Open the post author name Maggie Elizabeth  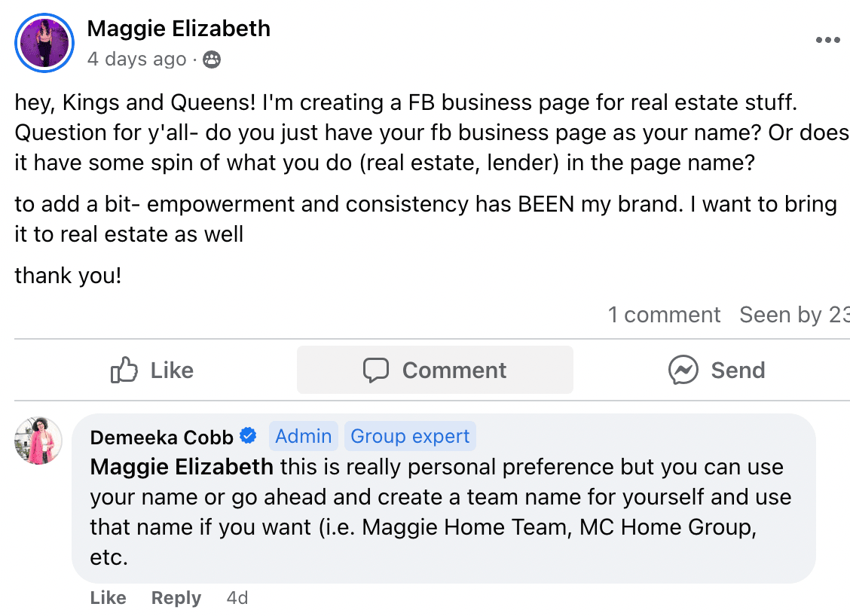179,29
